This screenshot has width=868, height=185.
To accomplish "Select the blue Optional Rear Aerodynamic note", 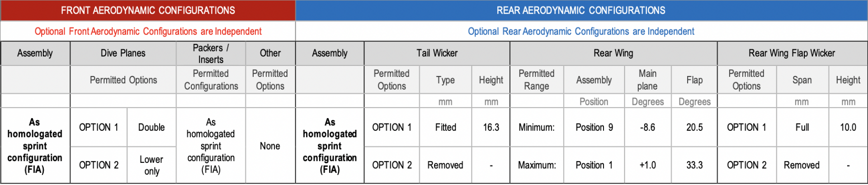I will 581,31.
